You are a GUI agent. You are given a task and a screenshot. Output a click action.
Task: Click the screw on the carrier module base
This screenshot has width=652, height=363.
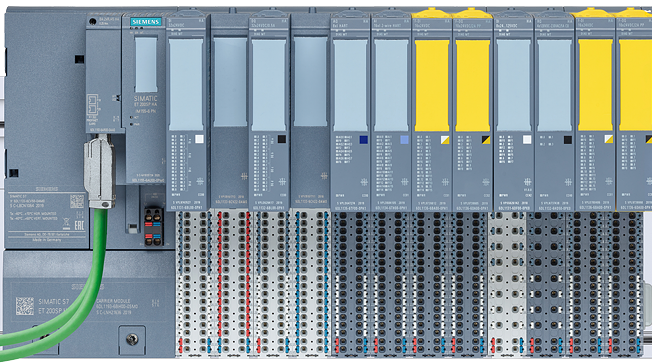(132, 339)
